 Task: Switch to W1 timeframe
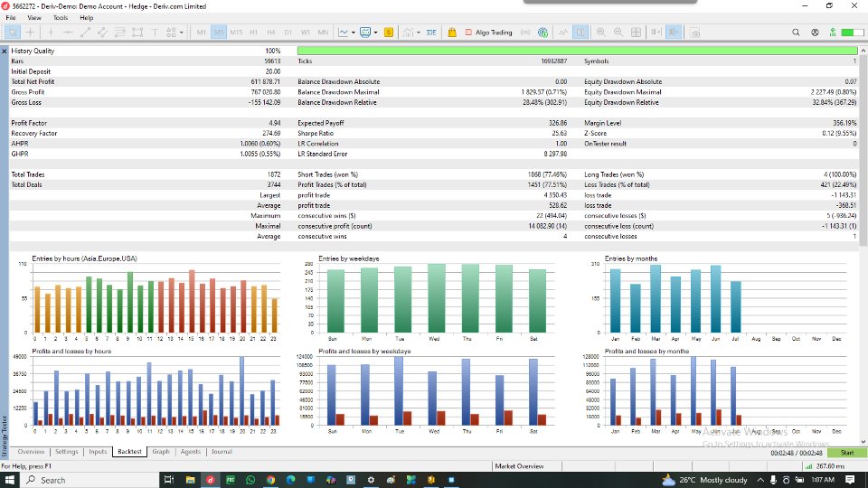305,33
